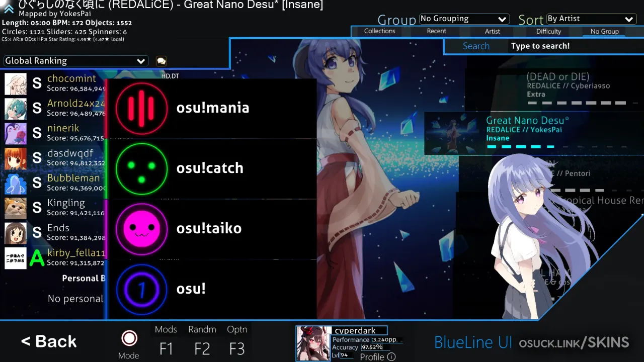Click chocomint's username in rankings

pos(71,78)
